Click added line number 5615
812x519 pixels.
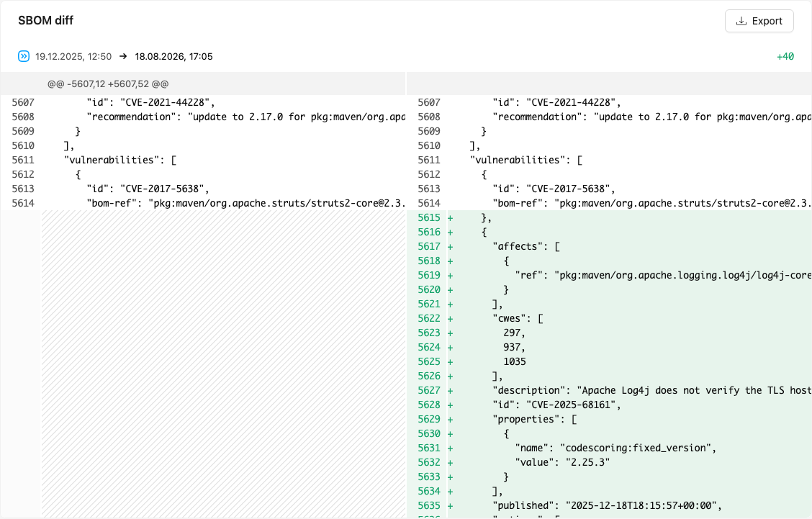click(429, 217)
